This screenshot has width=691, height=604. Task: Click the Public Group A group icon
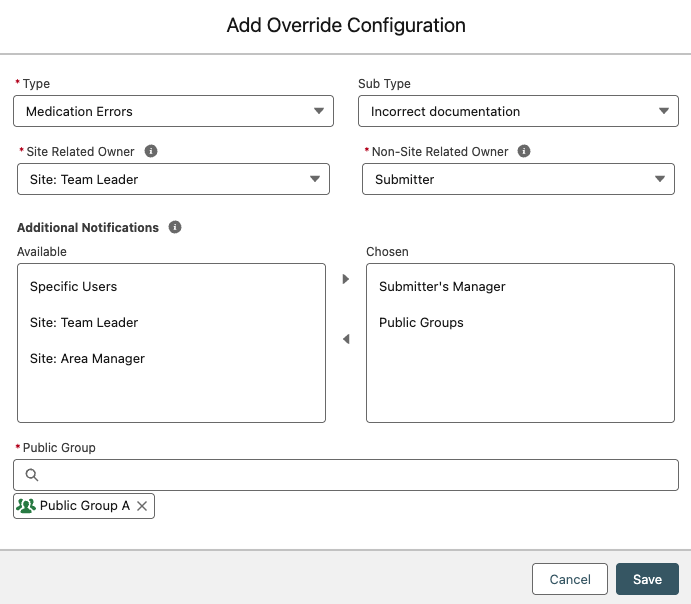pyautogui.click(x=26, y=506)
